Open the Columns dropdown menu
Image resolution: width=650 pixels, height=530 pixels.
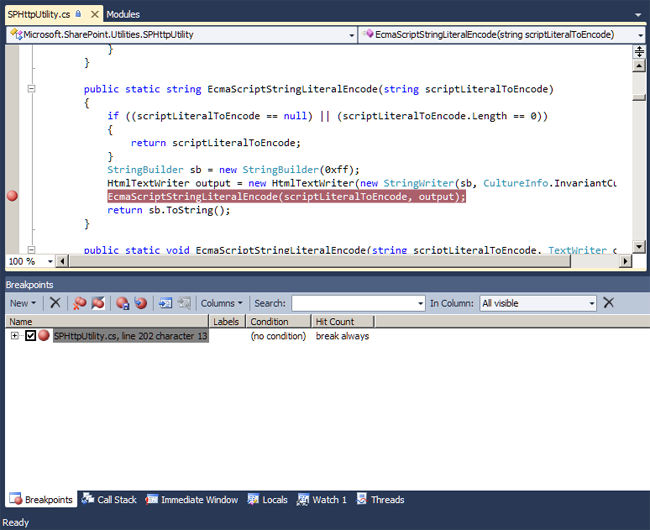221,303
